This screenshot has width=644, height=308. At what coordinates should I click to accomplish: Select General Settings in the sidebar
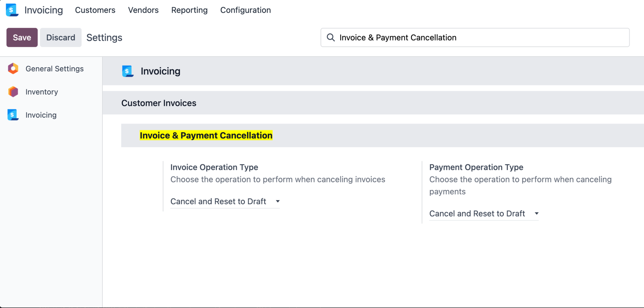point(55,69)
